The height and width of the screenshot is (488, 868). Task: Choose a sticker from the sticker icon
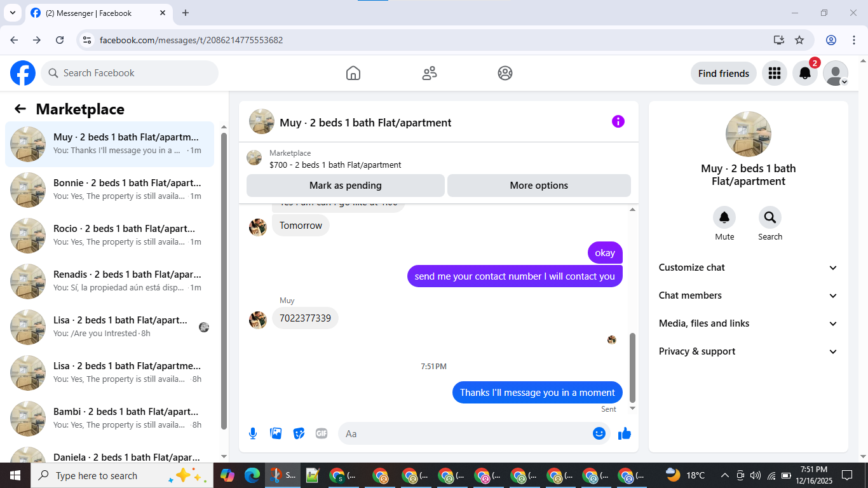click(x=299, y=433)
